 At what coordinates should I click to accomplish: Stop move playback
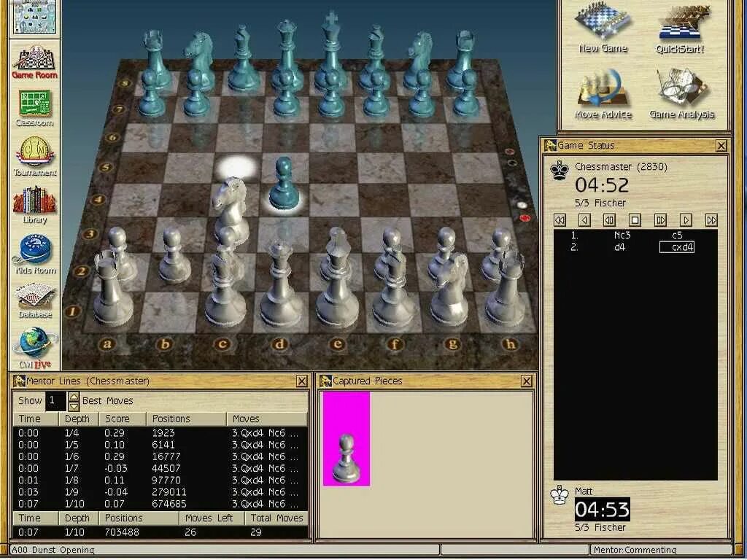(635, 220)
